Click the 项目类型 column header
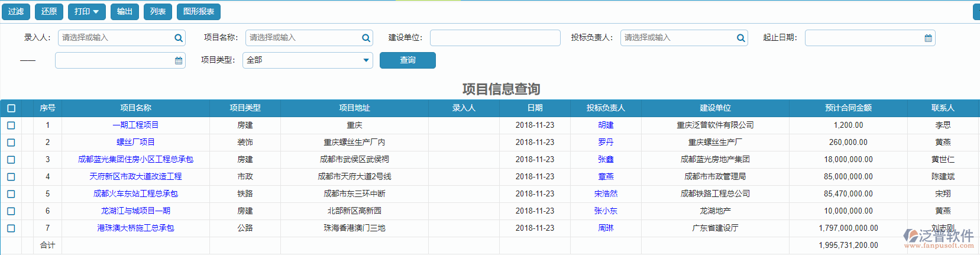The width and height of the screenshot is (980, 255). pyautogui.click(x=245, y=108)
